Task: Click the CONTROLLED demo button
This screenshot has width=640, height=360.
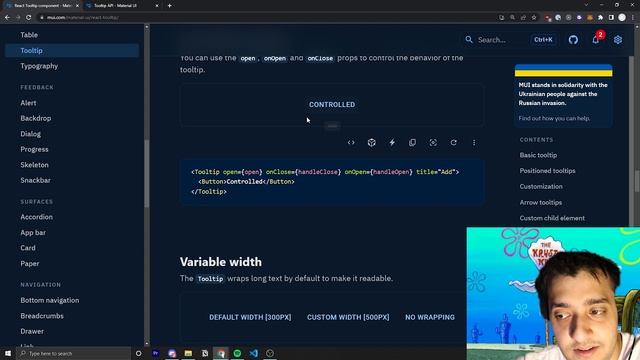Action: coord(332,104)
